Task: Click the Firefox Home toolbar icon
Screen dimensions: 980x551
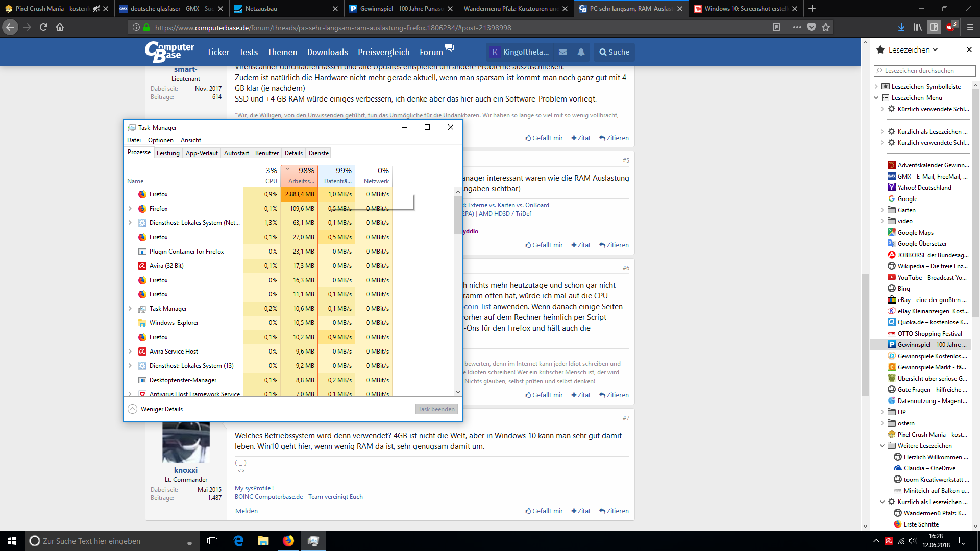Action: click(60, 28)
